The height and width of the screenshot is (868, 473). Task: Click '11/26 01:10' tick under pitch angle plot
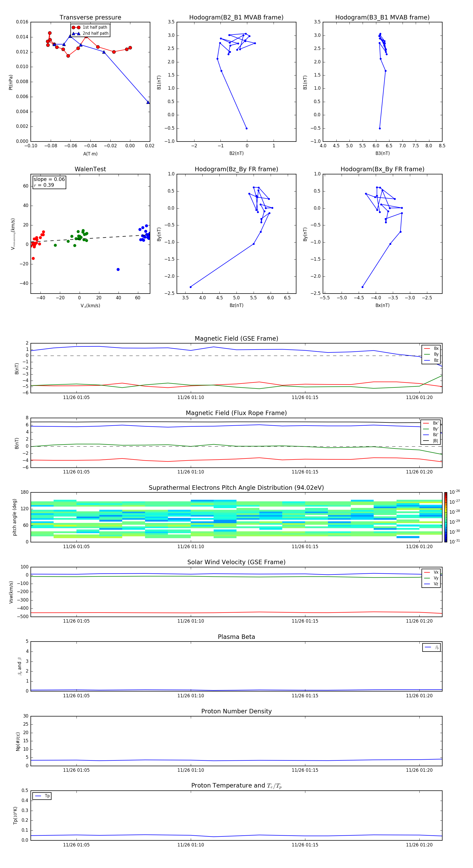point(191,547)
